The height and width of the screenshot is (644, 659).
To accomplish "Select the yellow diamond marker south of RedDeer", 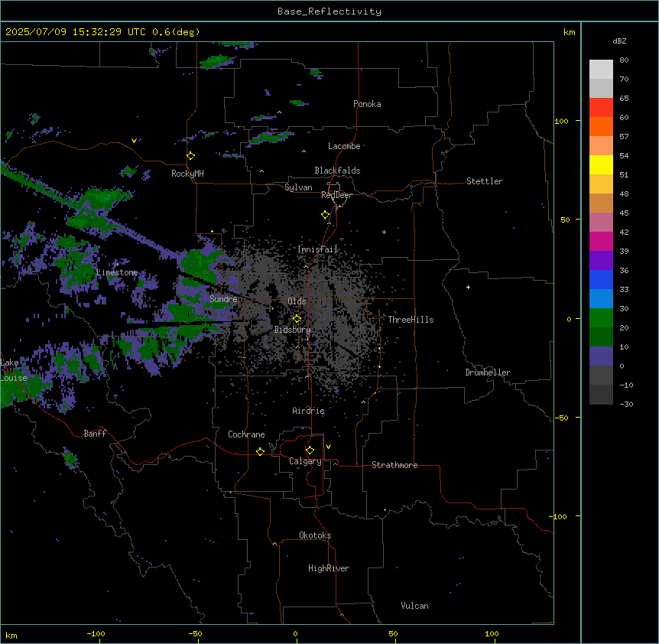I will coord(326,215).
